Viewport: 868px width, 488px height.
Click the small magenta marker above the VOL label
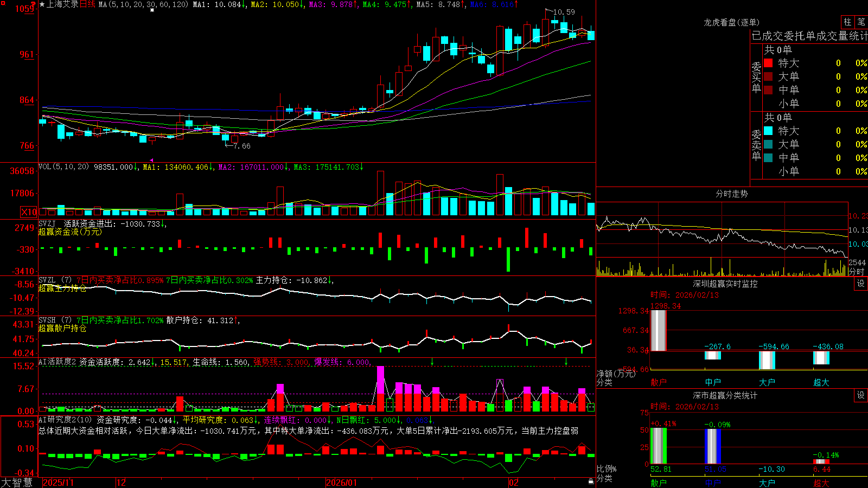pos(151,160)
